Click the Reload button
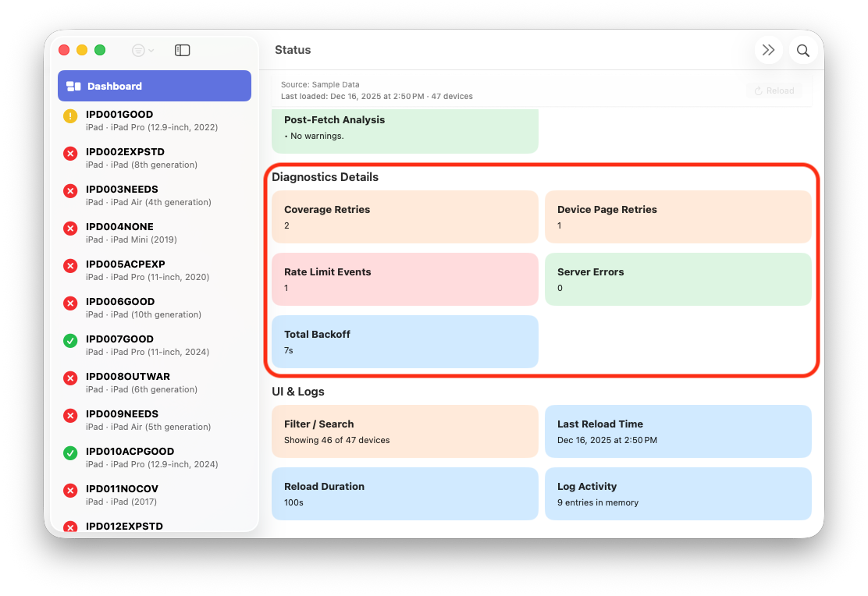 click(x=774, y=90)
